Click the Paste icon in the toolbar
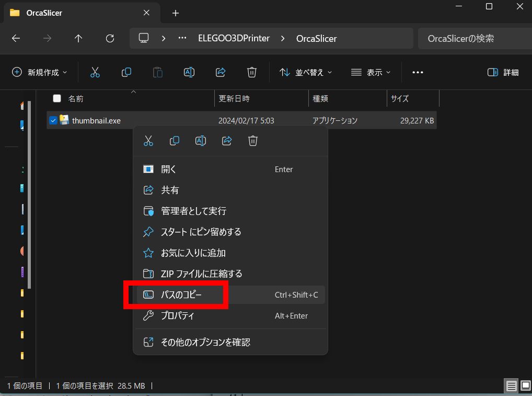Image resolution: width=532 pixels, height=396 pixels. tap(157, 72)
